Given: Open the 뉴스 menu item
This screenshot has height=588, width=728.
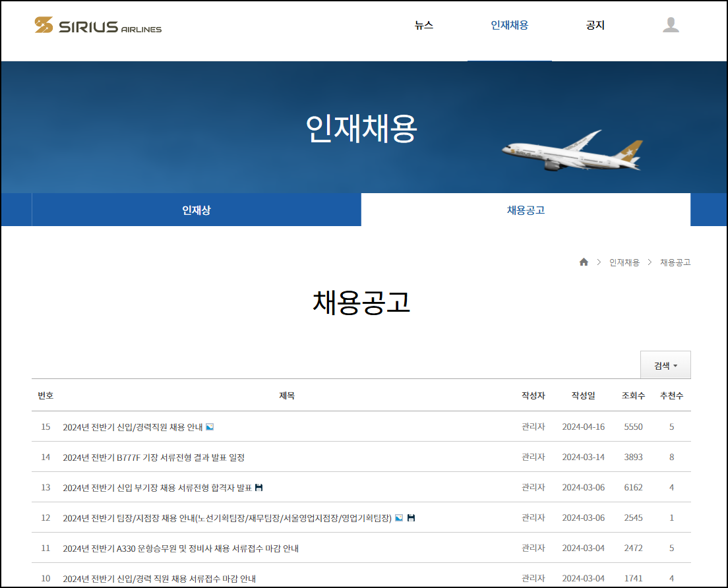Looking at the screenshot, I should coord(423,25).
